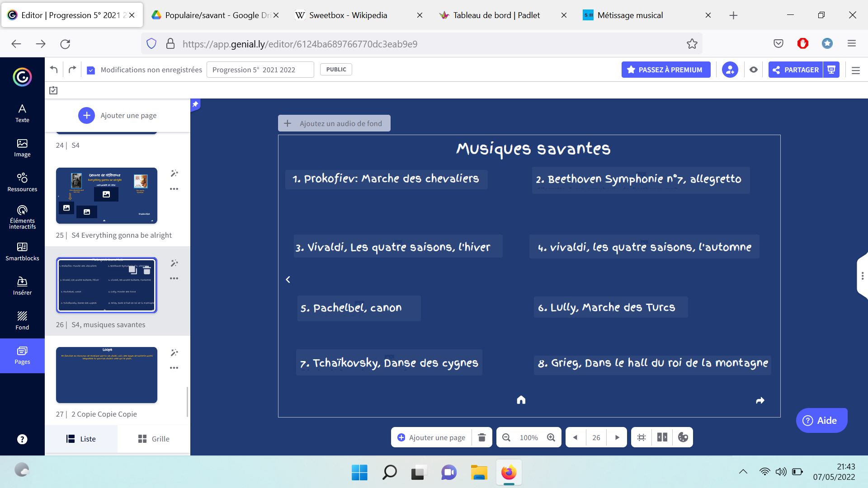
Task: Click the undo arrow in the top toolbar
Action: click(53, 69)
